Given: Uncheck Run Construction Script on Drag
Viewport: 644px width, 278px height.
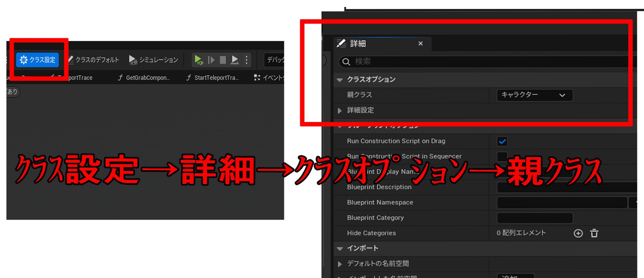Looking at the screenshot, I should tap(502, 141).
